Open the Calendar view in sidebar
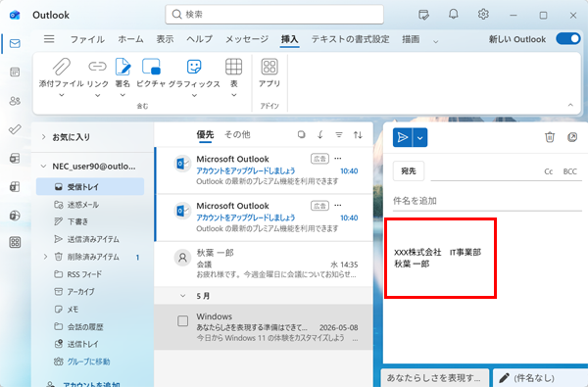Screen dimensions: 588x387 15,72
